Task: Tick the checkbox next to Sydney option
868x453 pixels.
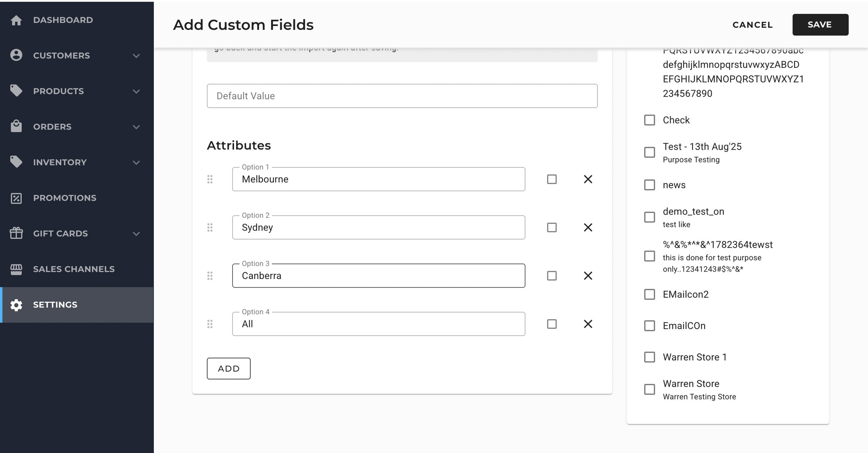Action: pyautogui.click(x=552, y=228)
